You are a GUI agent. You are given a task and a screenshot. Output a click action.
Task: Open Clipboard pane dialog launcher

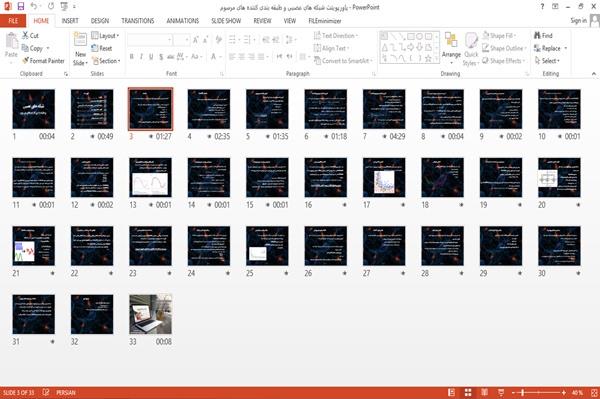click(66, 74)
